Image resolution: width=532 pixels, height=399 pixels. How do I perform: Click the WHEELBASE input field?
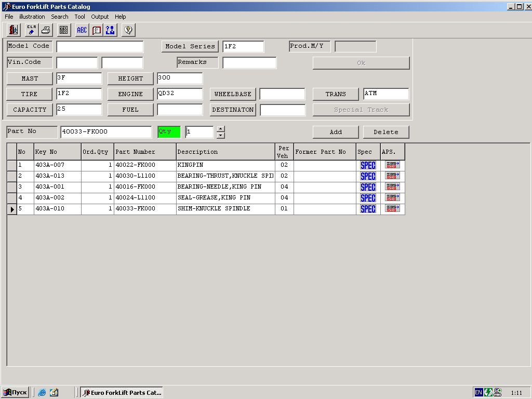(282, 94)
